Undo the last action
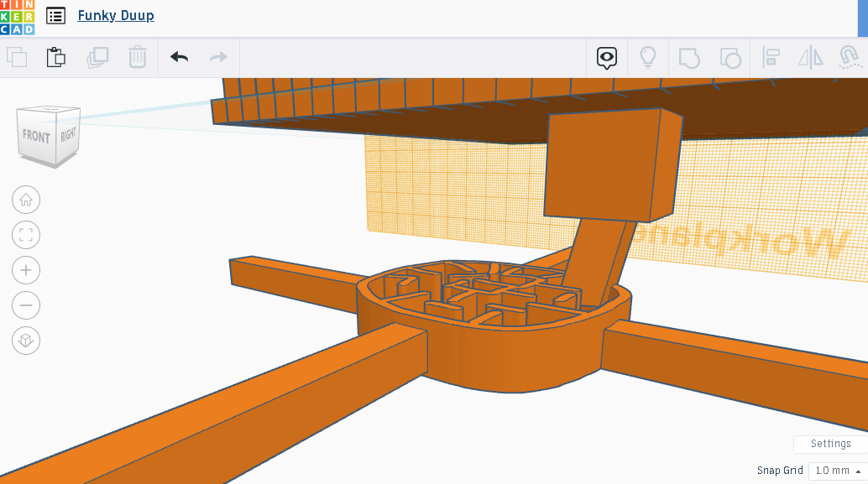The width and height of the screenshot is (868, 484). pyautogui.click(x=180, y=57)
